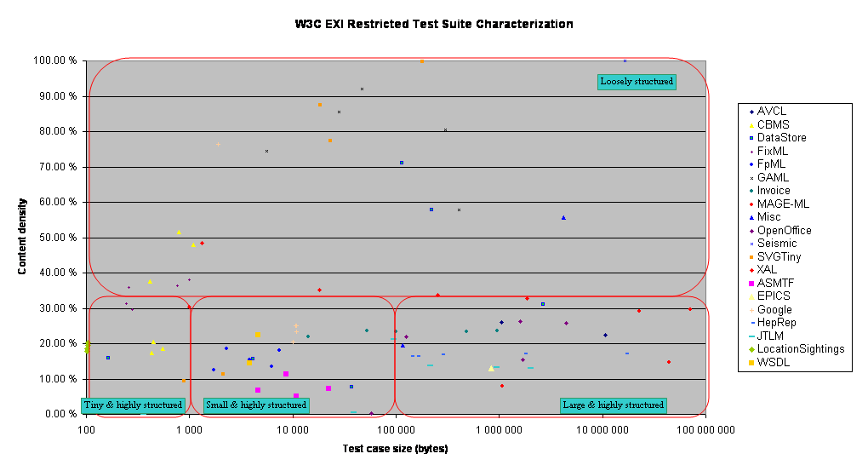Click the Invoice legend entry
Screen dimensions: 868x471
coord(773,191)
